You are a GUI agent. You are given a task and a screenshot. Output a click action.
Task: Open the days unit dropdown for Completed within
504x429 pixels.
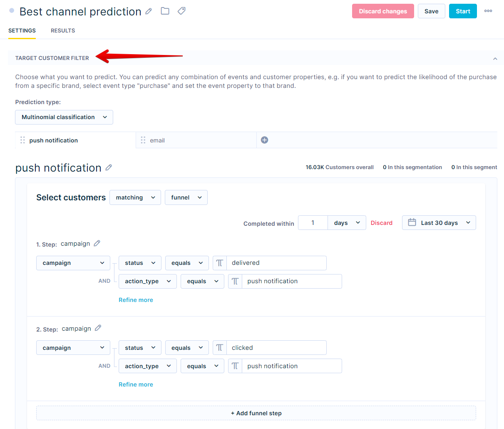point(347,222)
